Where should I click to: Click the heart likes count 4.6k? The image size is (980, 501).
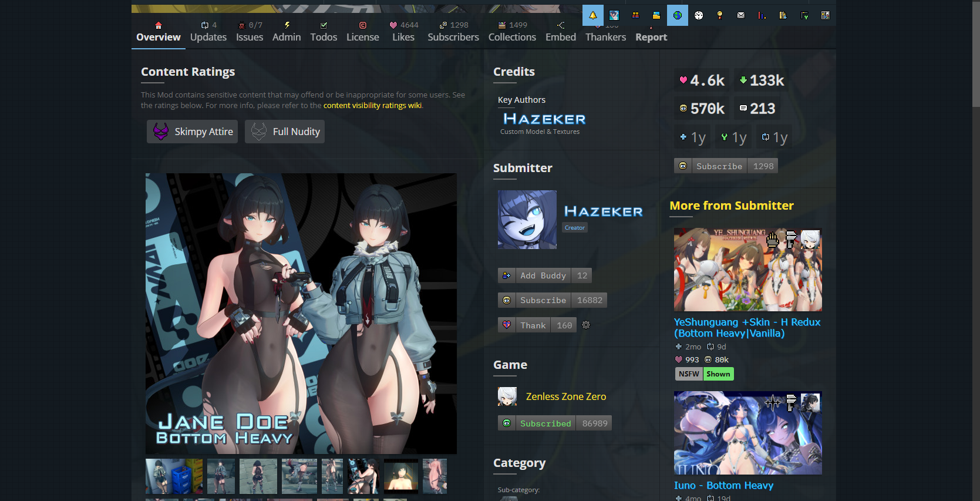(x=702, y=80)
